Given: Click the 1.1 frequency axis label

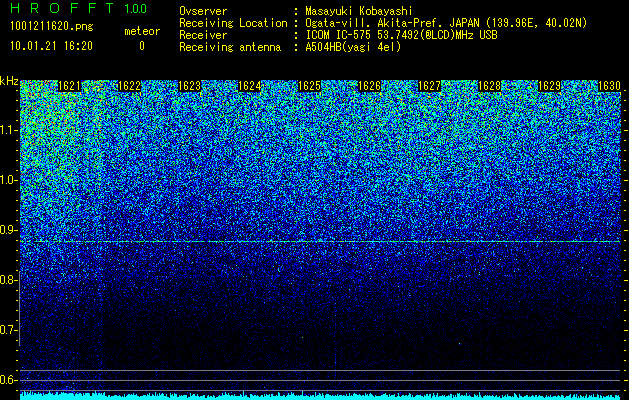Looking at the screenshot, I should point(8,130).
